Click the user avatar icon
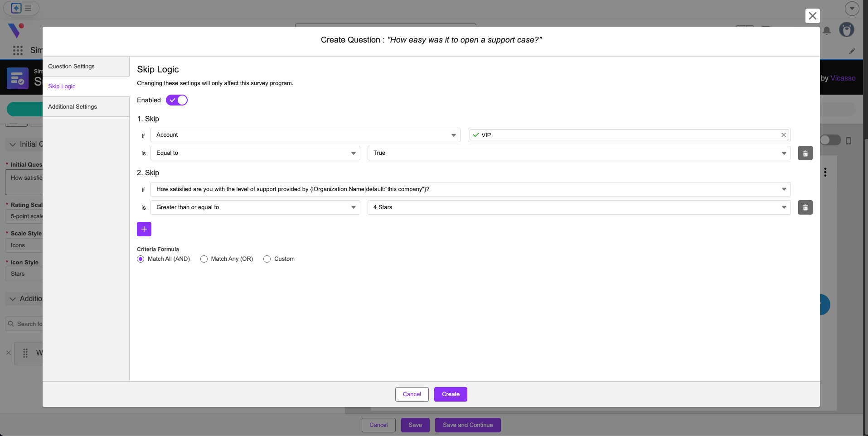 [x=846, y=30]
